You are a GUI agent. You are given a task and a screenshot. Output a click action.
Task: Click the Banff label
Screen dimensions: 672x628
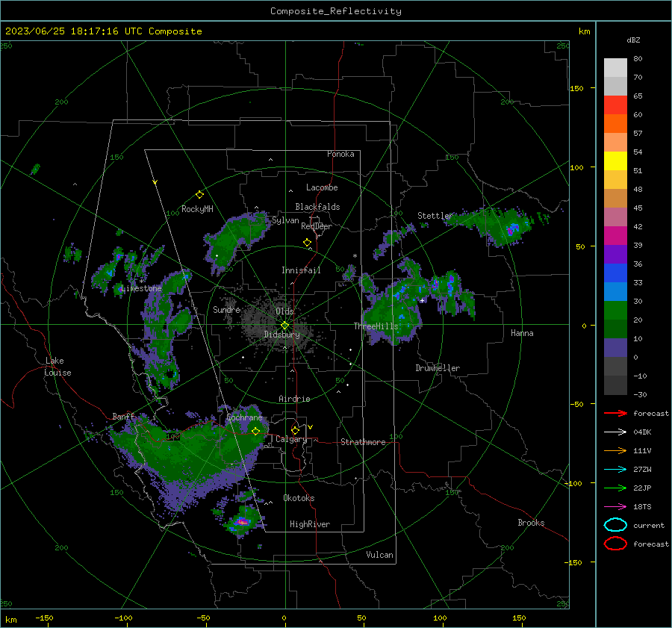(123, 417)
